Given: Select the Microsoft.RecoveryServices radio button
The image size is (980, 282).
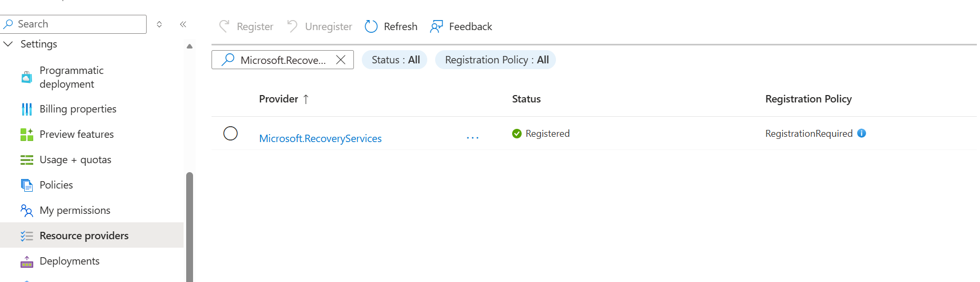Looking at the screenshot, I should coord(230,133).
